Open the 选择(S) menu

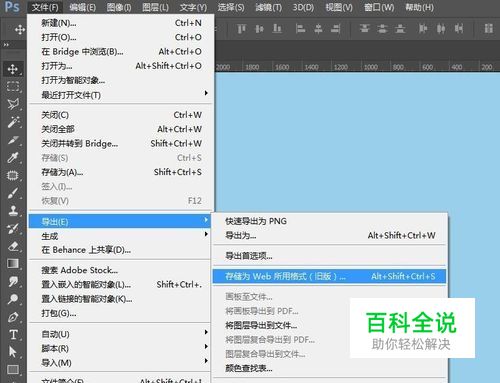click(231, 7)
